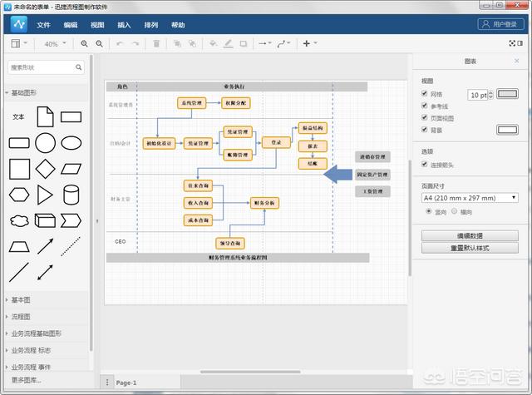Screen dimensions: 532x395
Task: Uncheck the 参考线 guidelines checkbox
Action: (x=426, y=106)
